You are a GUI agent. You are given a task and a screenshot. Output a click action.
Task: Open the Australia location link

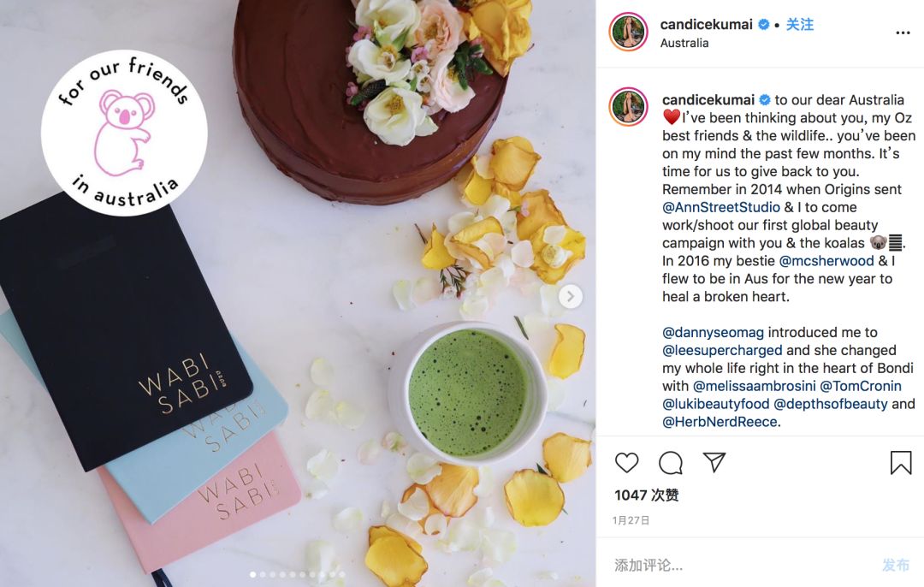pos(684,43)
